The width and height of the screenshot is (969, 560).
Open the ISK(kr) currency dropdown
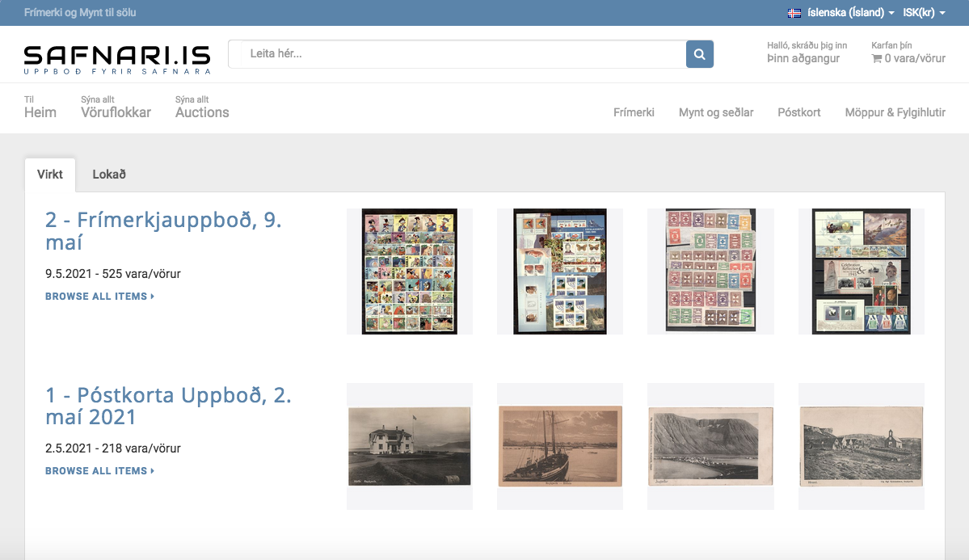tap(924, 13)
